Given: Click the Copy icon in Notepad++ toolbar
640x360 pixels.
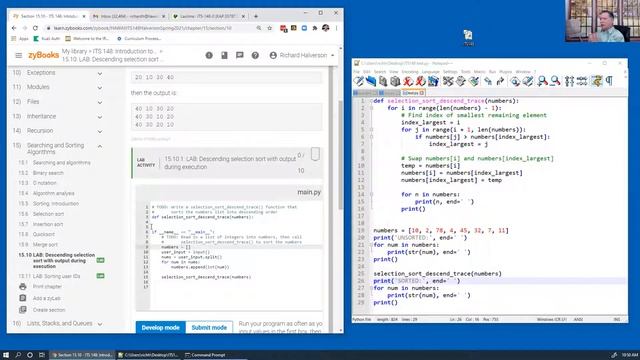Looking at the screenshot, I should pos(460,81).
